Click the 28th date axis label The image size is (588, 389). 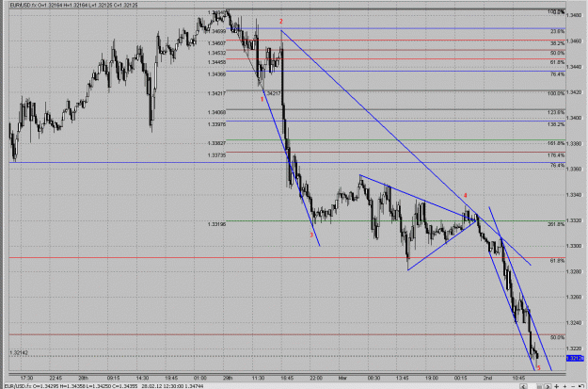click(x=83, y=378)
